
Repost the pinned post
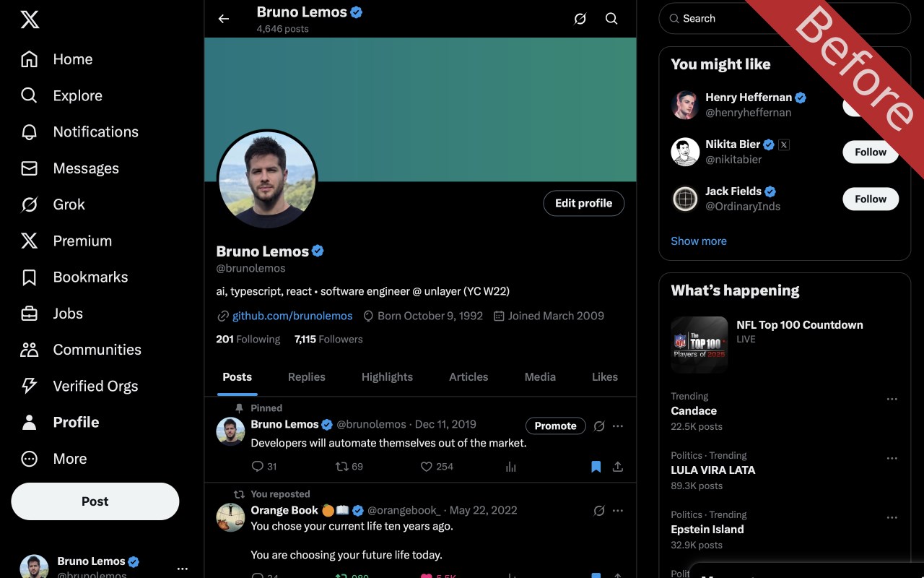349,467
